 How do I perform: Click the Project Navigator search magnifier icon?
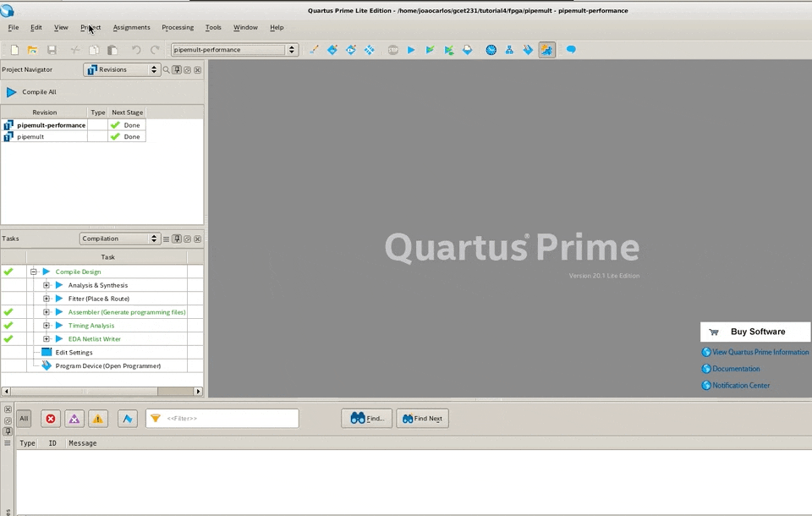click(x=167, y=70)
